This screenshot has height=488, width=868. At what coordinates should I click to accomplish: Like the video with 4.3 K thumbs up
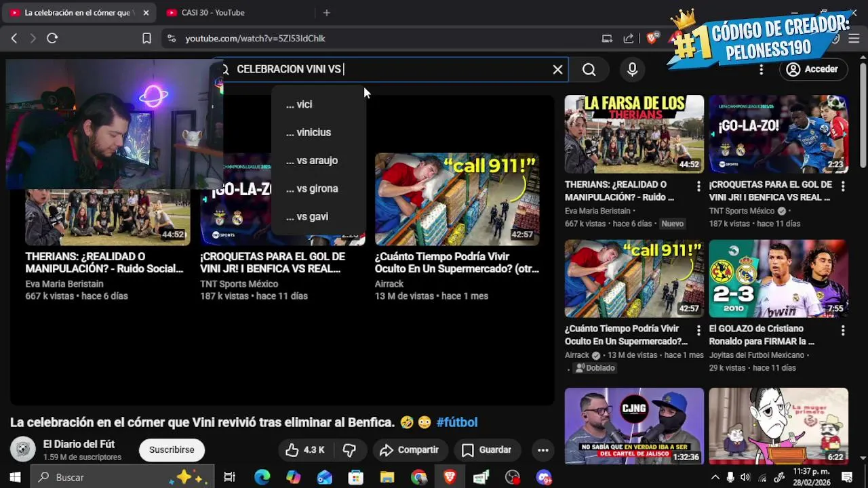(x=305, y=450)
